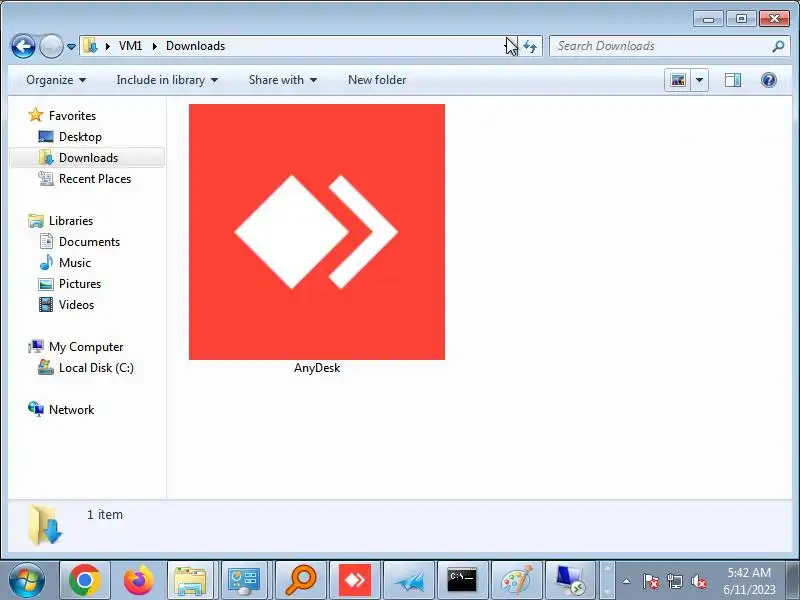The width and height of the screenshot is (800, 600).
Task: Select VM1 in the address breadcrumb
Action: coord(131,46)
